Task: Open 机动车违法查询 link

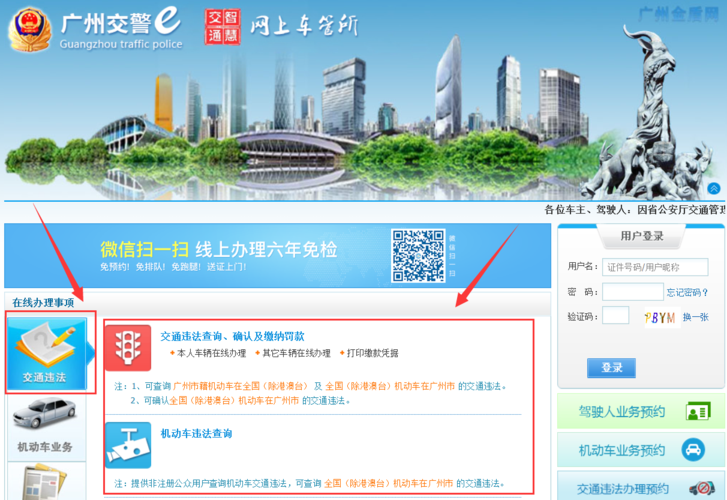Action: click(196, 434)
